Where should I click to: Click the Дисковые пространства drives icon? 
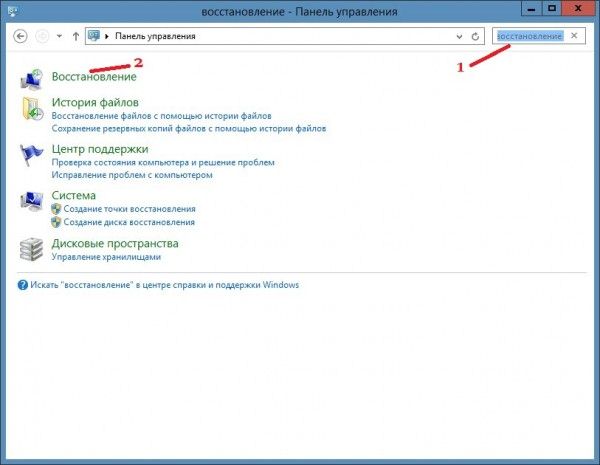coord(31,249)
